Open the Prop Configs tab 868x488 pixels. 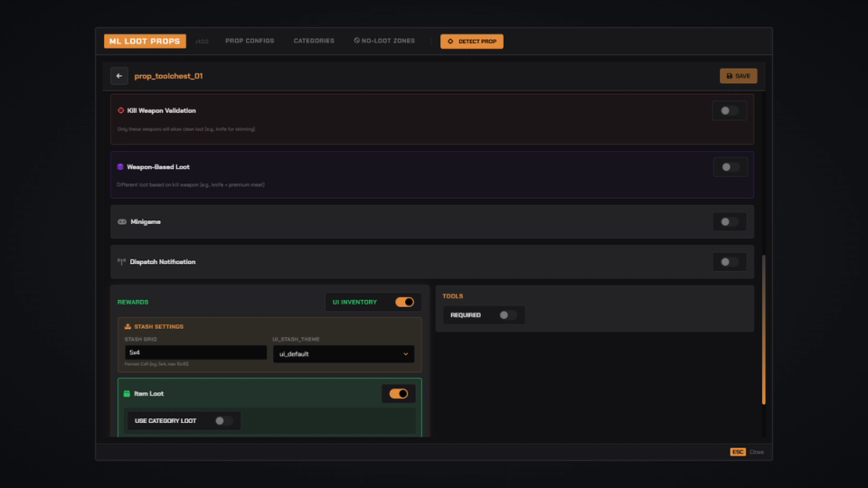click(250, 41)
